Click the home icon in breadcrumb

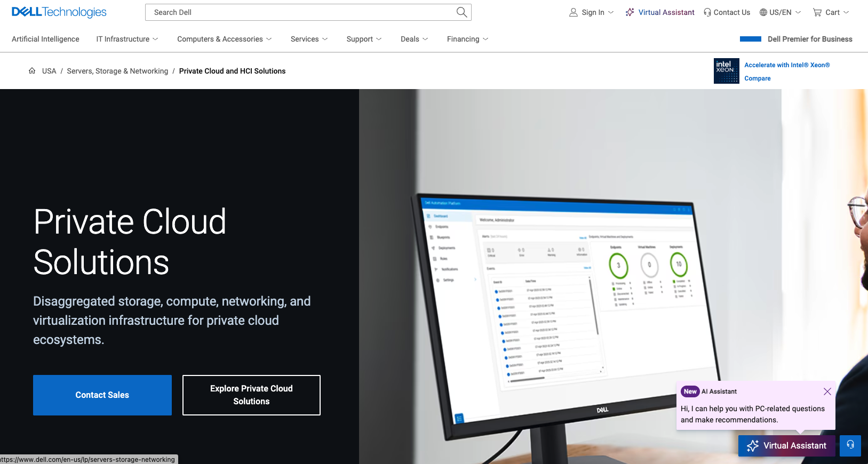[x=32, y=70]
